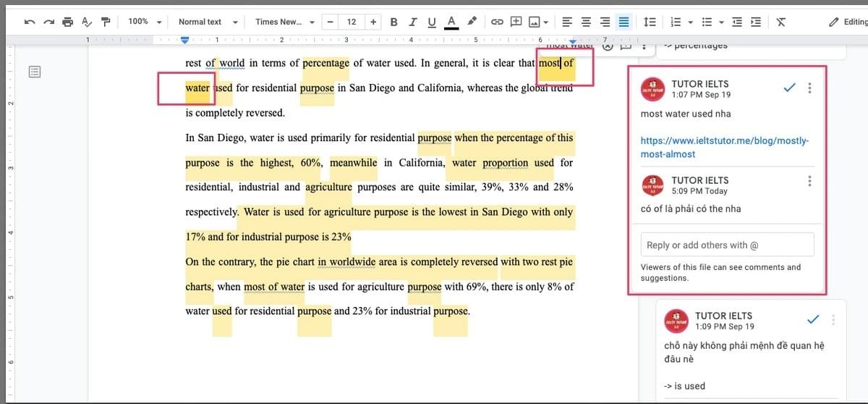Image resolution: width=868 pixels, height=404 pixels.
Task: Click the Reply or add others field
Action: (x=728, y=245)
